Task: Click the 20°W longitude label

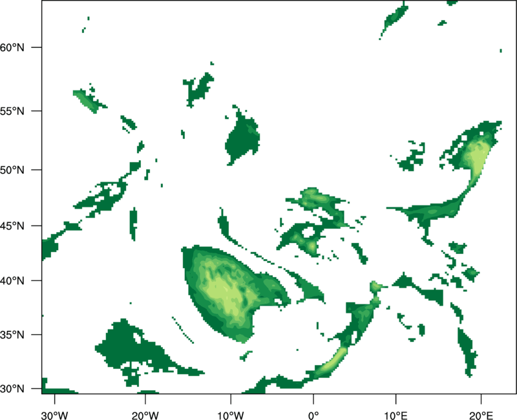Action: (x=145, y=415)
